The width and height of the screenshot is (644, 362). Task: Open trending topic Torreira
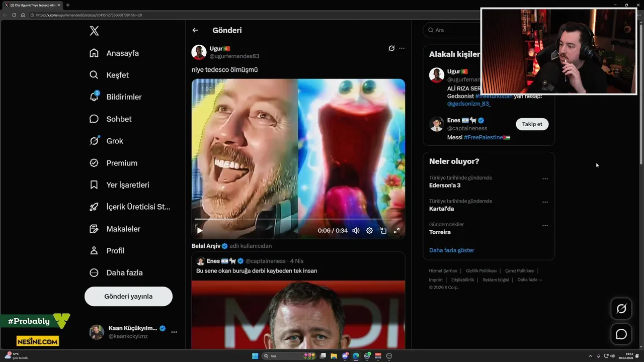[x=440, y=232]
